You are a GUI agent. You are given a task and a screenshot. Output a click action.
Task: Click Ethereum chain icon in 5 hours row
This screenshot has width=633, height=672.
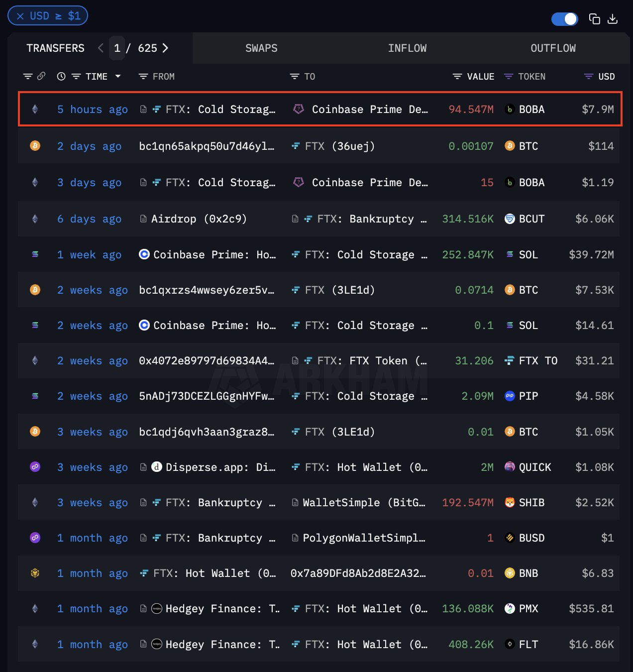(x=35, y=109)
